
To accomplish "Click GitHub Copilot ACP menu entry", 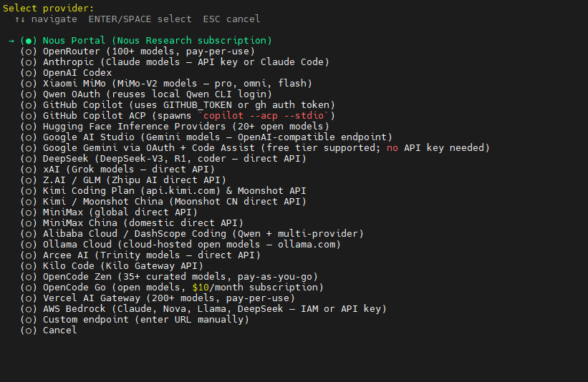I will 178,116.
